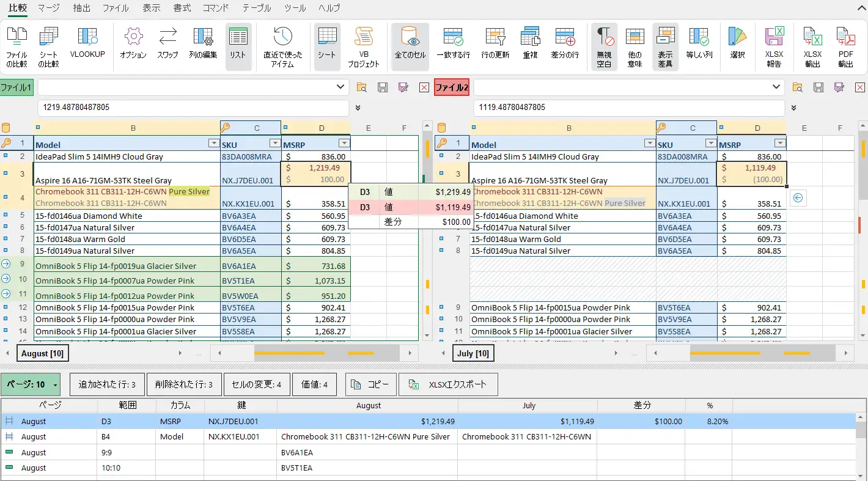This screenshot has width=868, height=481.
Task: Expand right formula bar double chevron
Action: pos(793,108)
